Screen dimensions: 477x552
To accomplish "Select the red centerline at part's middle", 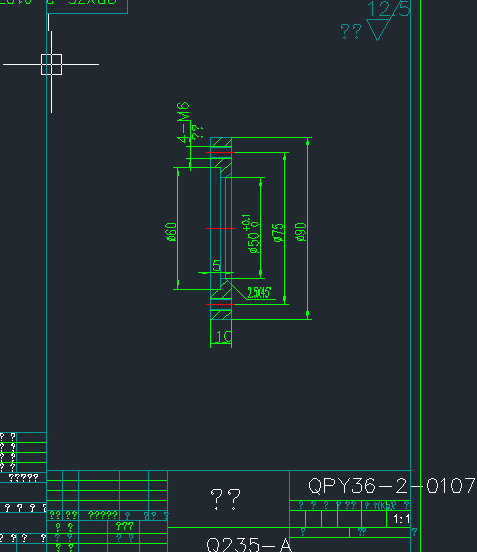I will (x=221, y=228).
